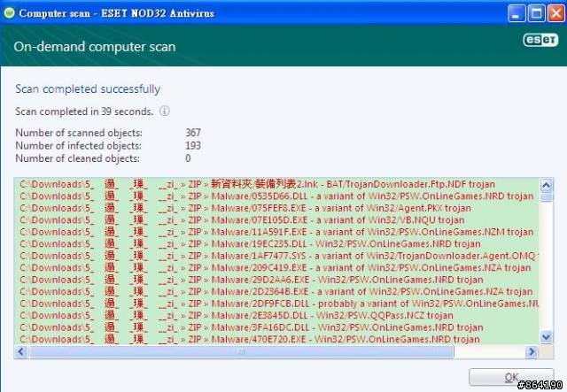Image resolution: width=567 pixels, height=392 pixels.
Task: Select the Malware/209C419.EXE log entry
Action: [x=277, y=268]
